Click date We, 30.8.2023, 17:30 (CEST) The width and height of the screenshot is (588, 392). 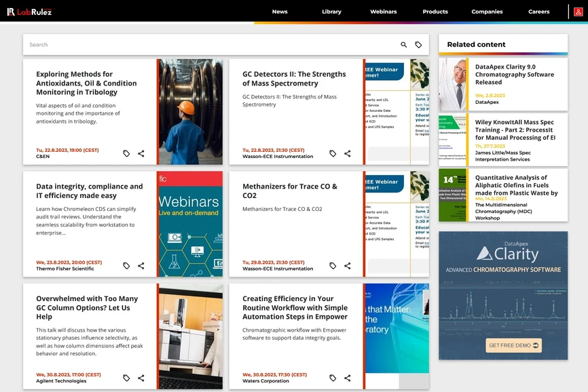[274, 375]
